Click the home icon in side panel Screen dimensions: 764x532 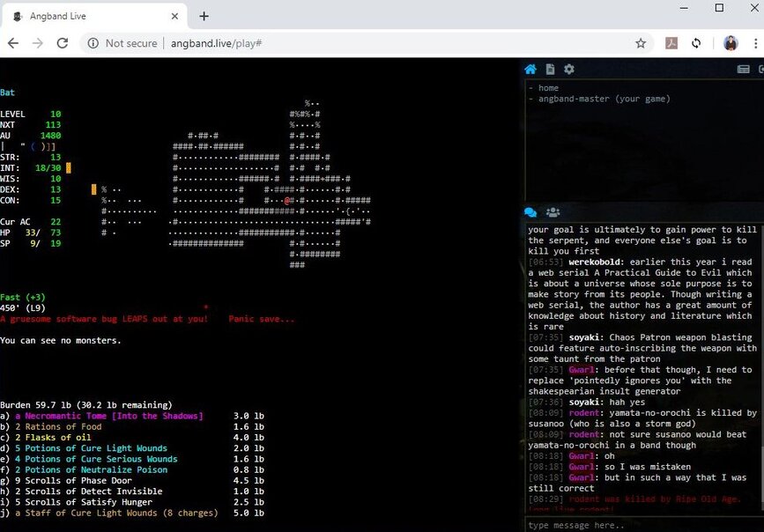pyautogui.click(x=530, y=69)
